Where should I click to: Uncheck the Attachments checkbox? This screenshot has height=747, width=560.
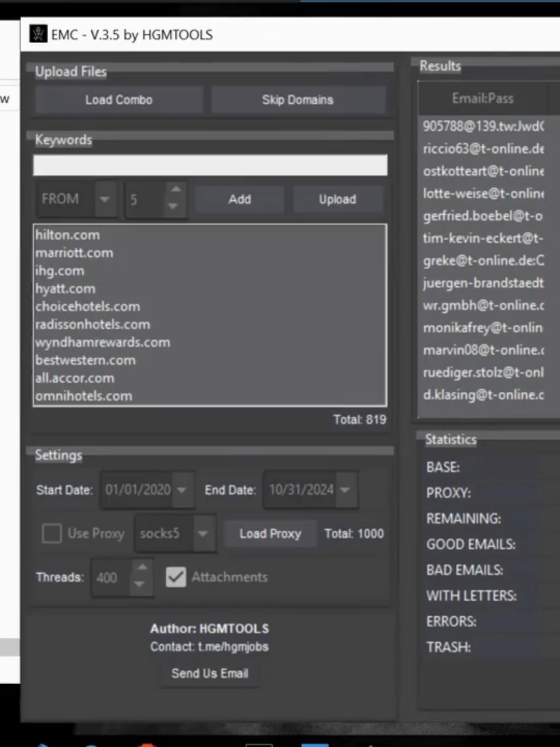176,577
